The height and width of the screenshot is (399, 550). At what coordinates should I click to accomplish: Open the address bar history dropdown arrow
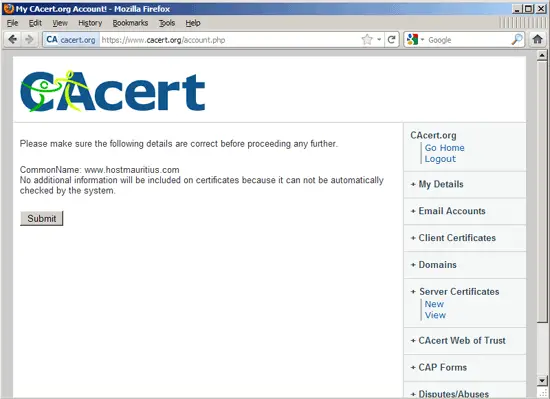pos(379,40)
